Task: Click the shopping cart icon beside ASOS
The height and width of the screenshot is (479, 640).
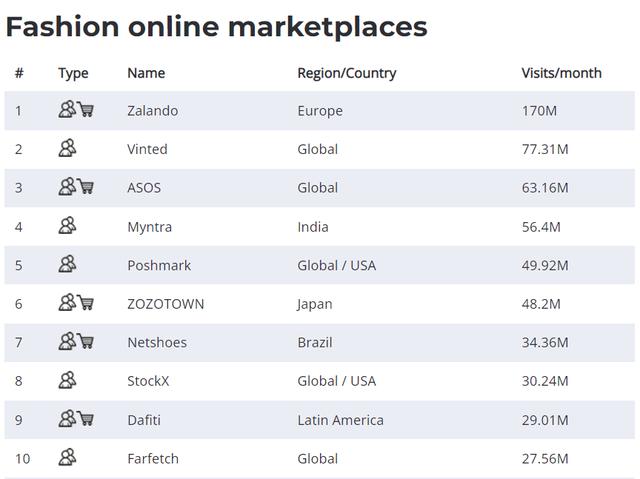Action: pos(86,187)
